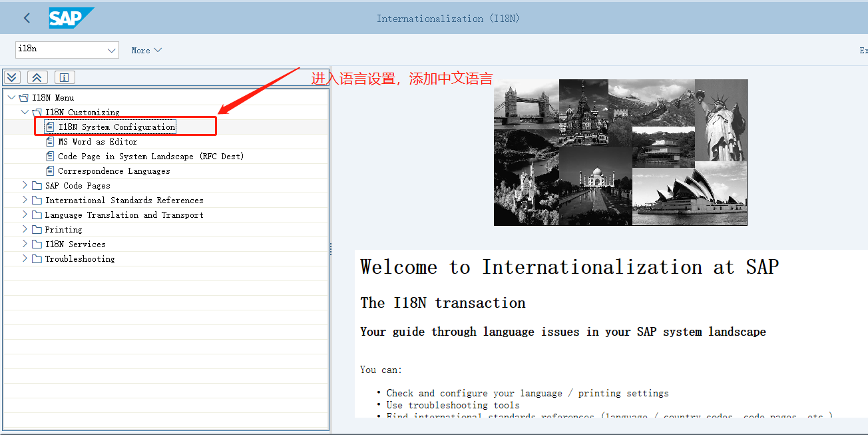Select Code Page in System Landscape entry
The width and height of the screenshot is (868, 435).
point(150,156)
